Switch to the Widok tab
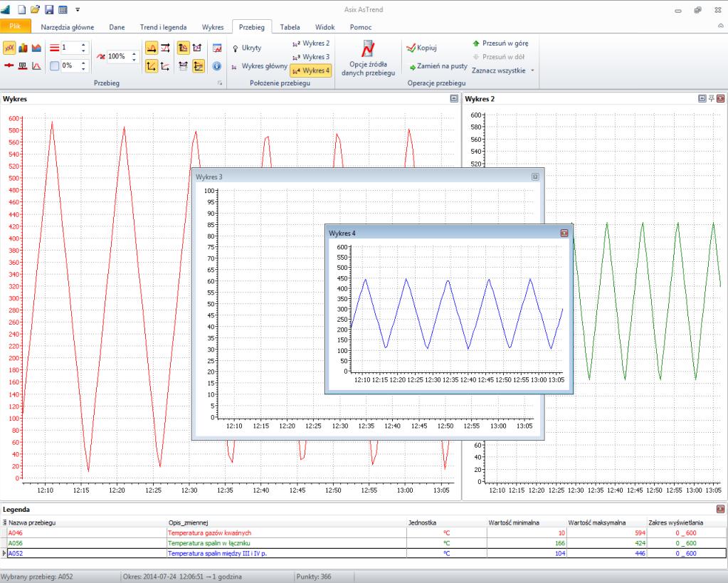Screen dimensions: 728x583 click(325, 27)
